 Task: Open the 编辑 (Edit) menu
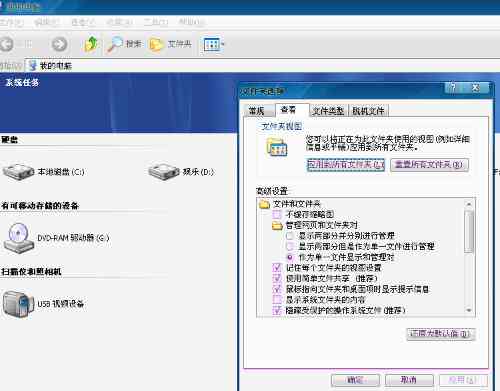pos(47,23)
